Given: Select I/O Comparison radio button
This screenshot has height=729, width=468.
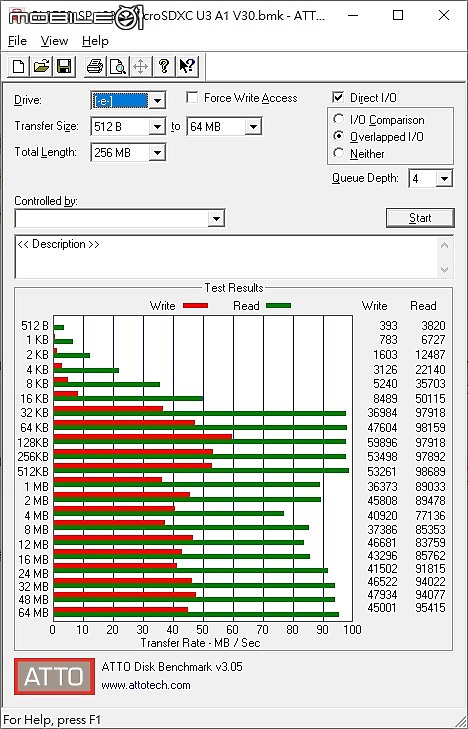Looking at the screenshot, I should [x=339, y=119].
